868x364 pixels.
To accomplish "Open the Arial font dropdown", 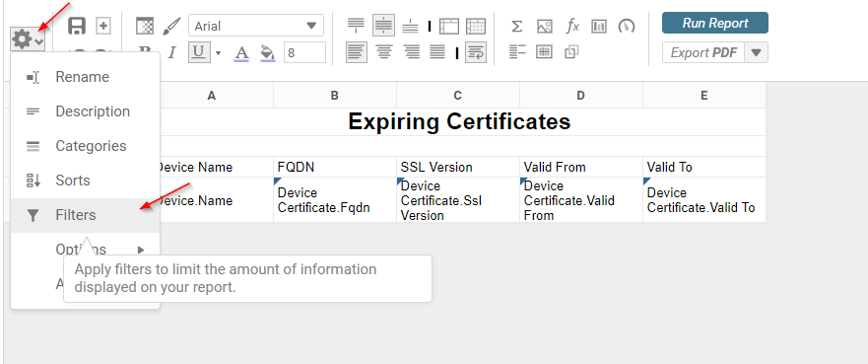I will click(x=256, y=26).
